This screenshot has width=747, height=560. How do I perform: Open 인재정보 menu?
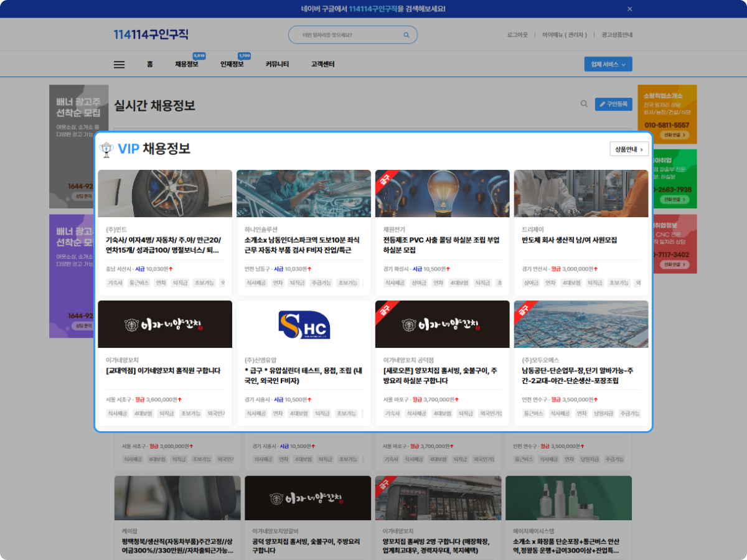click(x=232, y=64)
